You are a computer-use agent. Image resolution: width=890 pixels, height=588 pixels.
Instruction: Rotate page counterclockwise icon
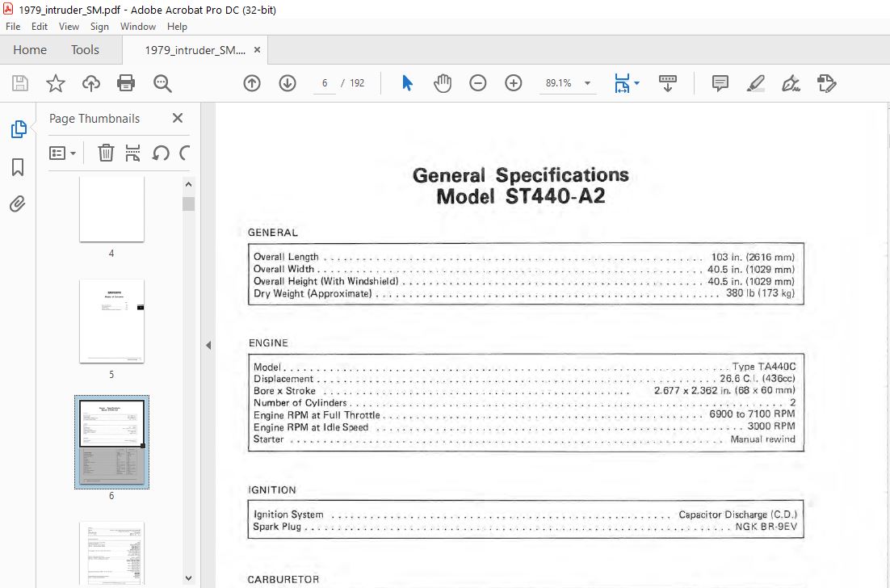(161, 153)
